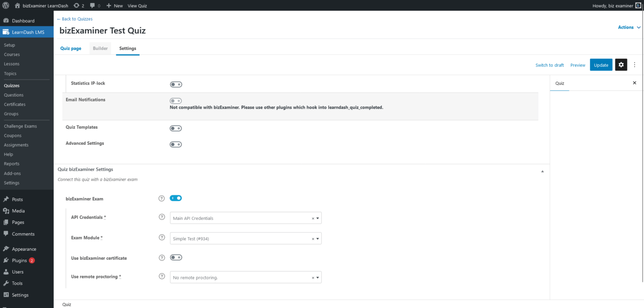Follow the Back to Quizzes link
The width and height of the screenshot is (644, 308).
click(74, 19)
